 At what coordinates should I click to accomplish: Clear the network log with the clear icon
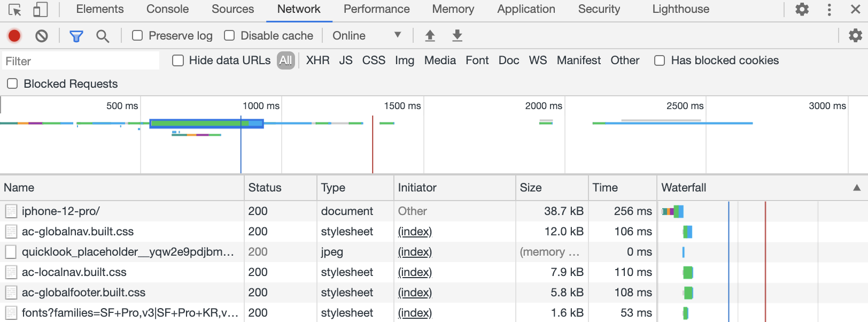42,36
